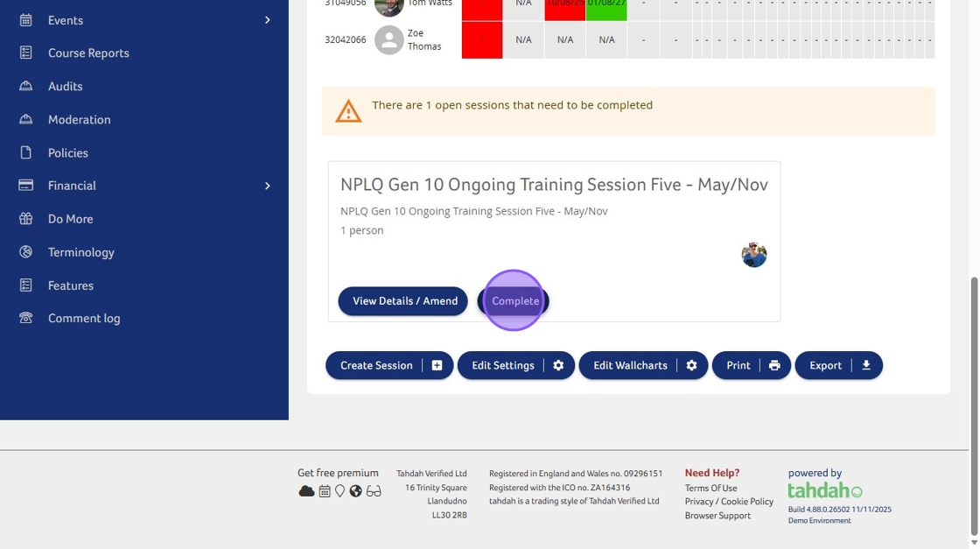Viewport: 980px width, 549px height.
Task: Open Terms Of Use link
Action: point(710,488)
